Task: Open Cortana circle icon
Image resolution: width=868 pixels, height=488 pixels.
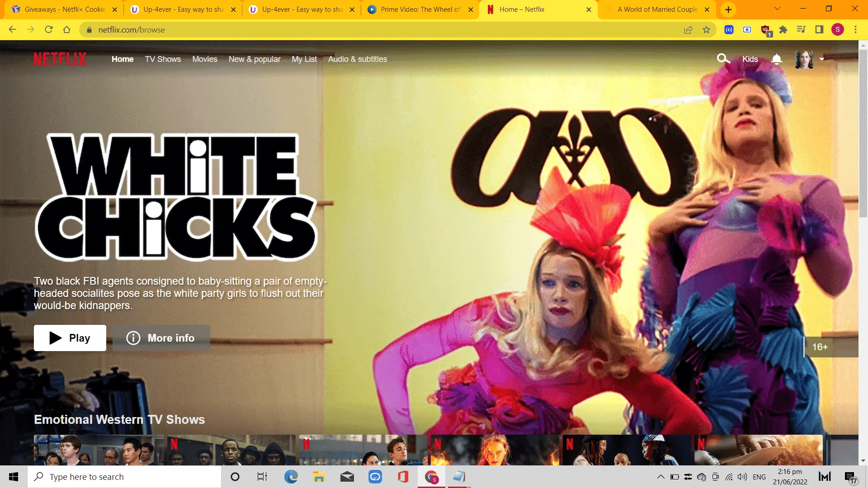Action: coord(235,477)
